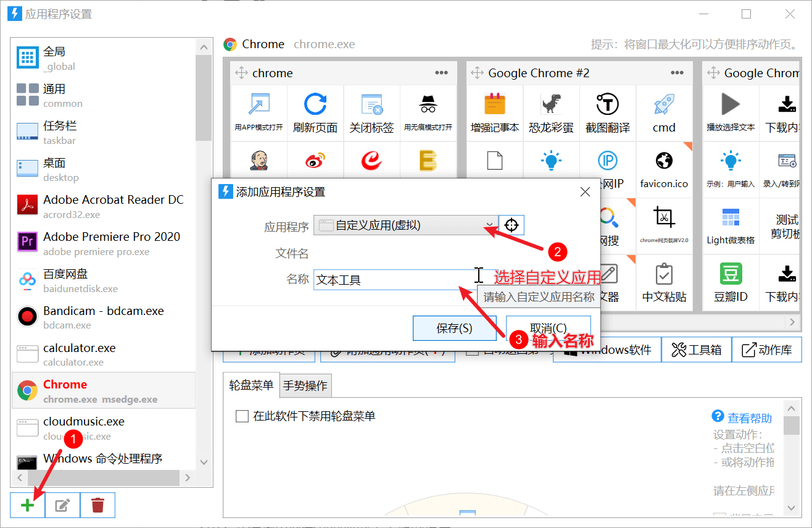Click the 增强记事本 action
812x528 pixels.
click(x=495, y=113)
